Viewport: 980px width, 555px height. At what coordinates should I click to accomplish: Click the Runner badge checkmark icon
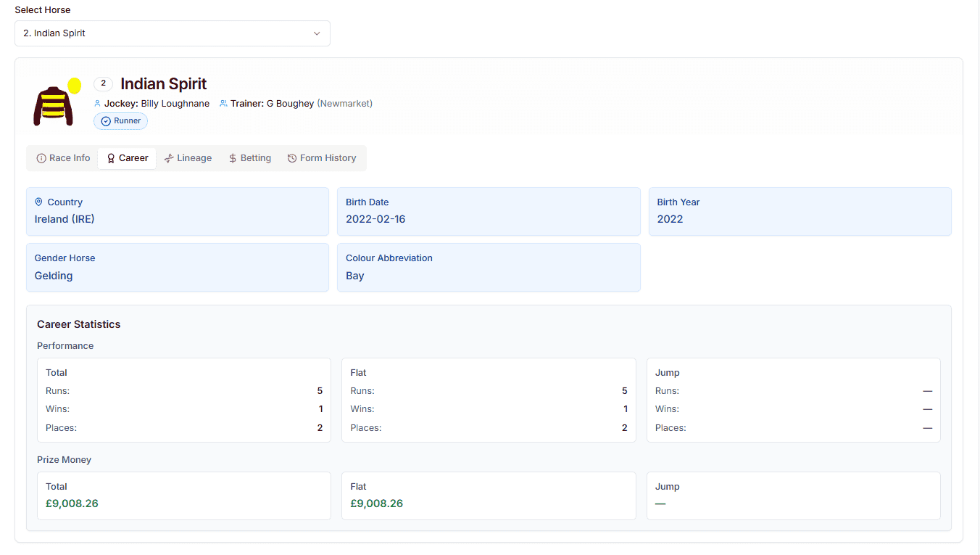[106, 121]
